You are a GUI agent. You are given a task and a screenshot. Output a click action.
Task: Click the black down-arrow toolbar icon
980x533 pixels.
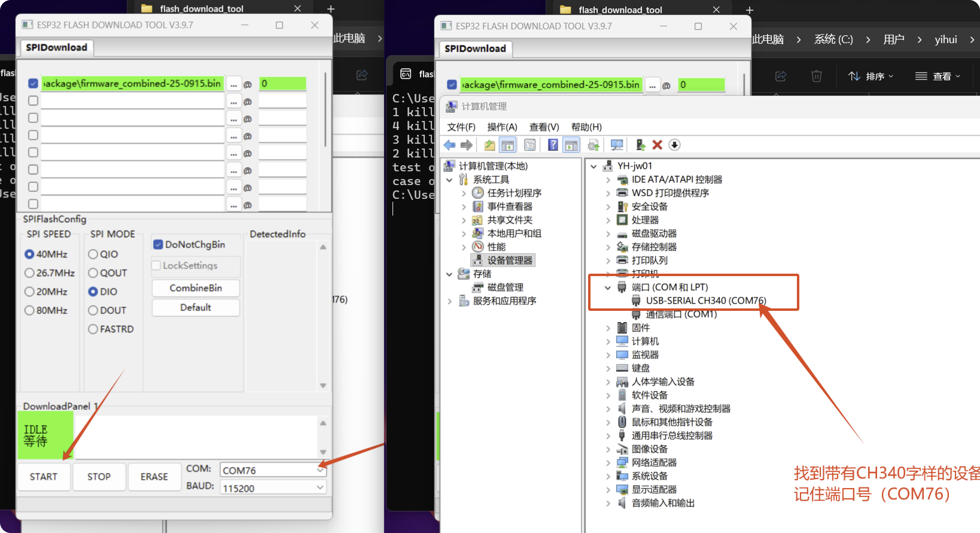click(x=674, y=145)
